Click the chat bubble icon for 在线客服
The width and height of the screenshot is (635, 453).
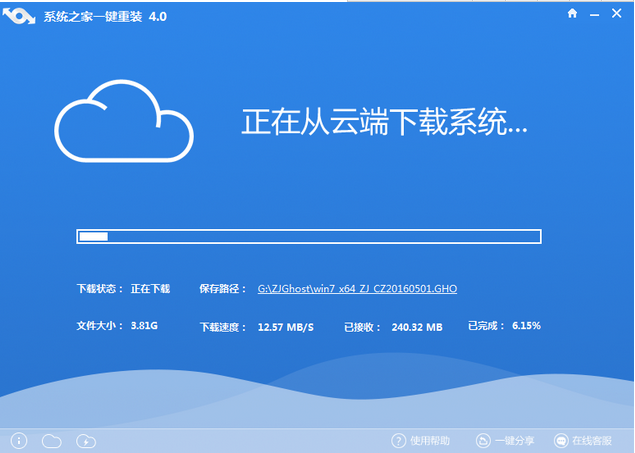(x=561, y=440)
